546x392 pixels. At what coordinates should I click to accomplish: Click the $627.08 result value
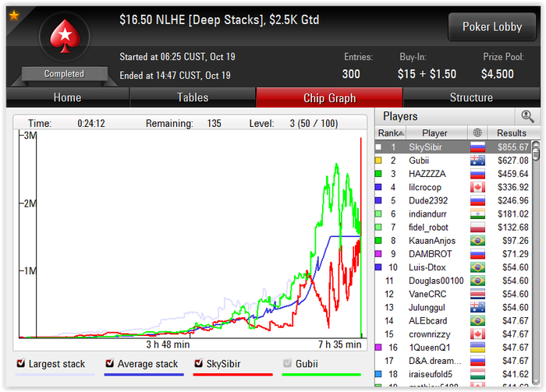513,161
